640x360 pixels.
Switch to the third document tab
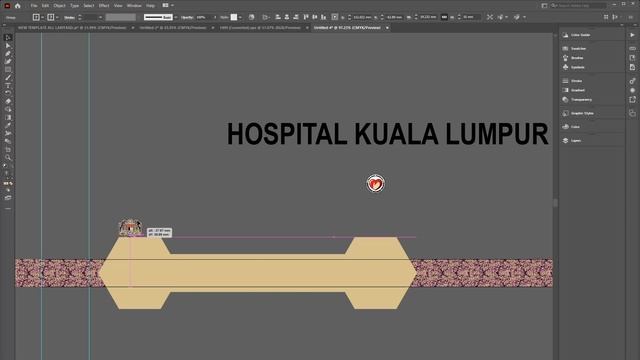[260, 28]
